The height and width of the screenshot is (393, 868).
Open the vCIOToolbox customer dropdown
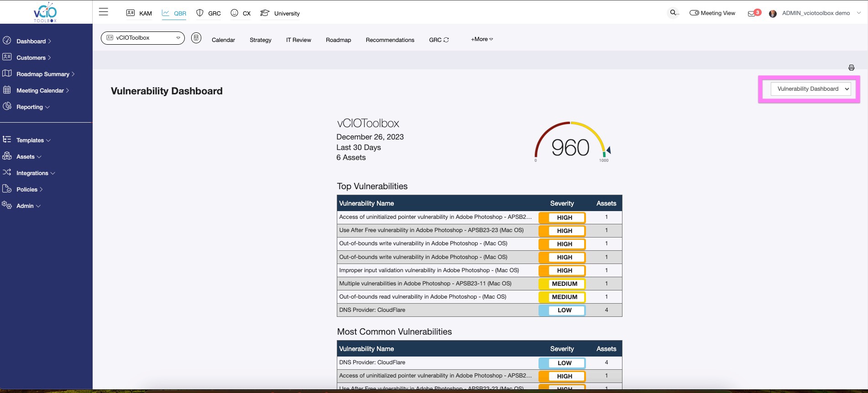coord(143,38)
